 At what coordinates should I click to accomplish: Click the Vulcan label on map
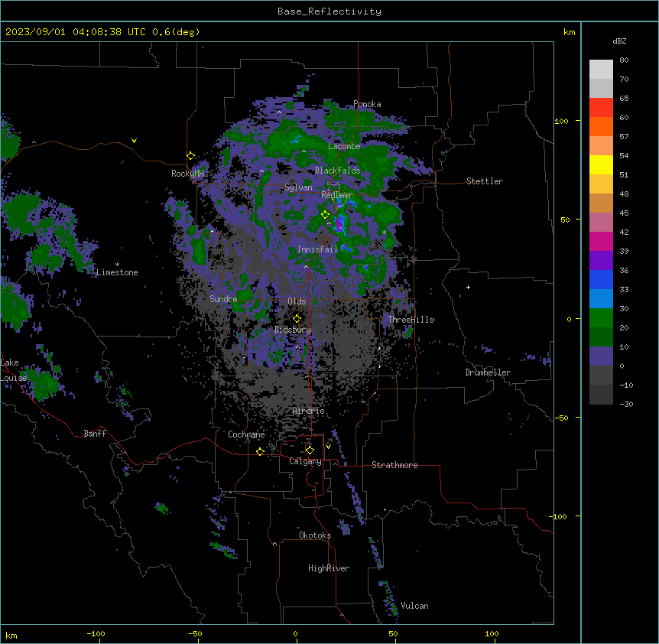(x=415, y=606)
